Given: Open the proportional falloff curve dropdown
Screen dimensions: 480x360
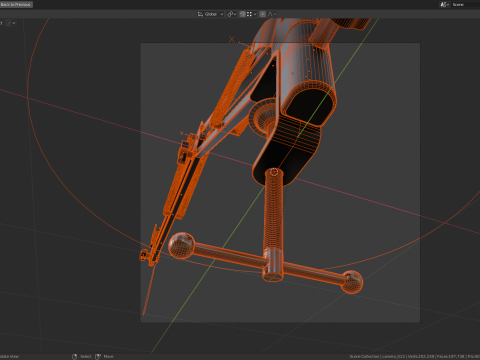Looking at the screenshot, I should click(x=272, y=14).
